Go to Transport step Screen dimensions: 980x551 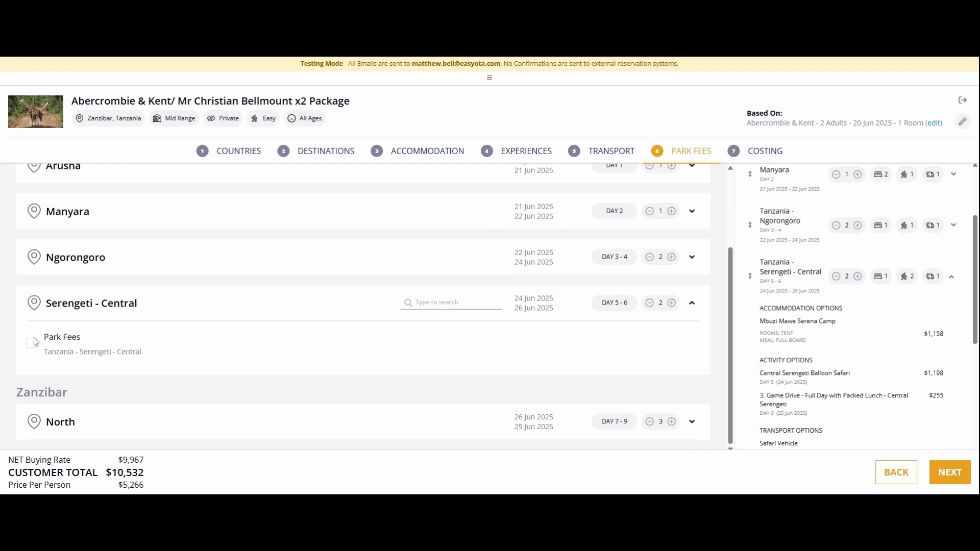coord(601,151)
